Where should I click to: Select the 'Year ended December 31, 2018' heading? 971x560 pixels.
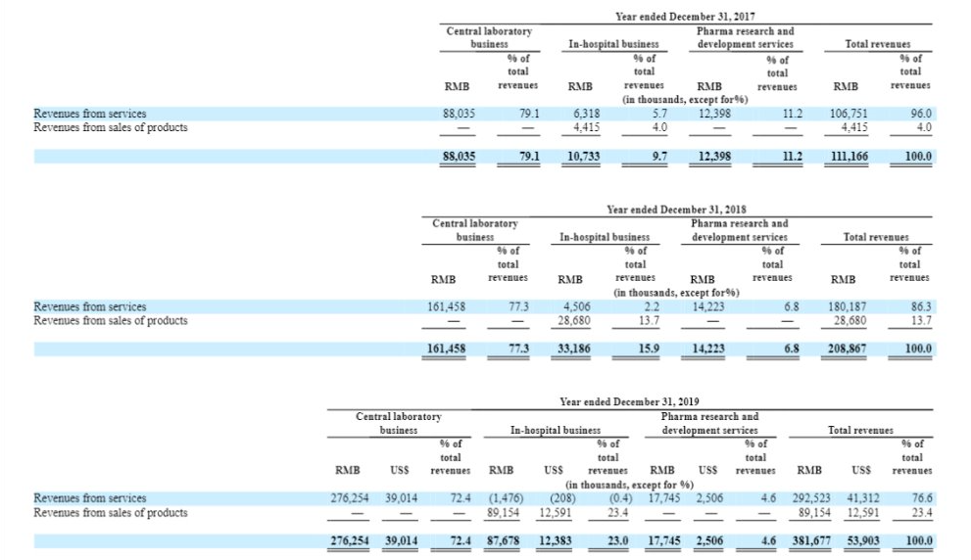click(676, 210)
